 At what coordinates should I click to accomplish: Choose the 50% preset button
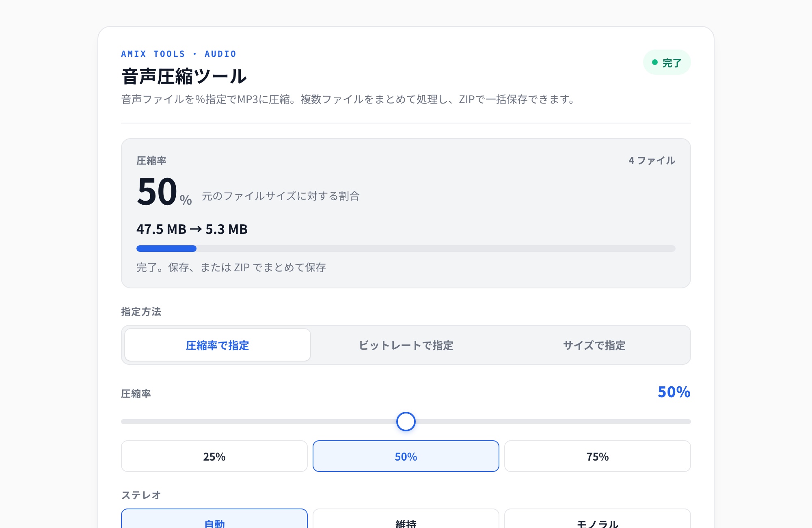[406, 456]
